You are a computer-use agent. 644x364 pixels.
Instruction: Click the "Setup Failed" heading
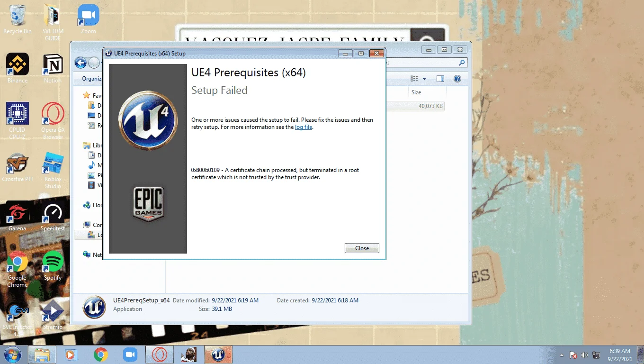219,91
